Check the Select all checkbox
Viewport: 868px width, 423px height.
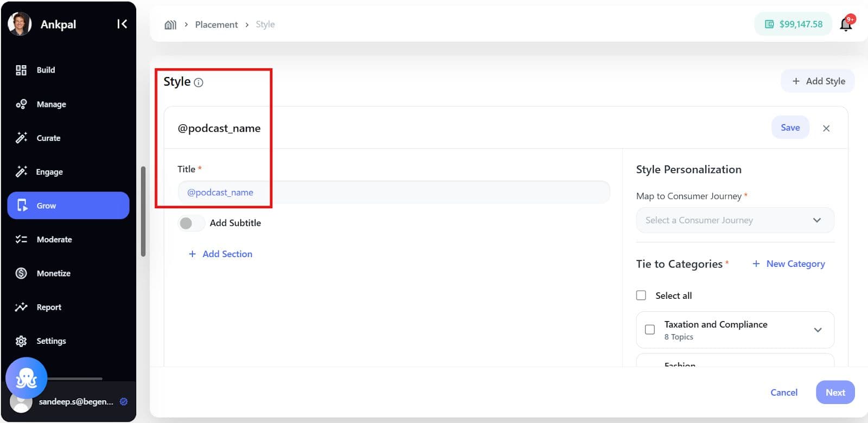click(641, 296)
